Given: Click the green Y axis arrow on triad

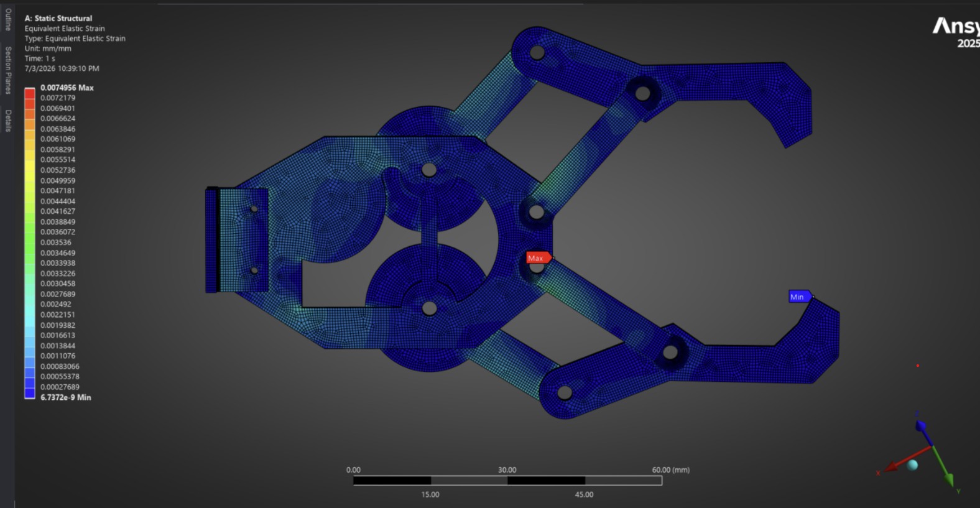Looking at the screenshot, I should 943,468.
